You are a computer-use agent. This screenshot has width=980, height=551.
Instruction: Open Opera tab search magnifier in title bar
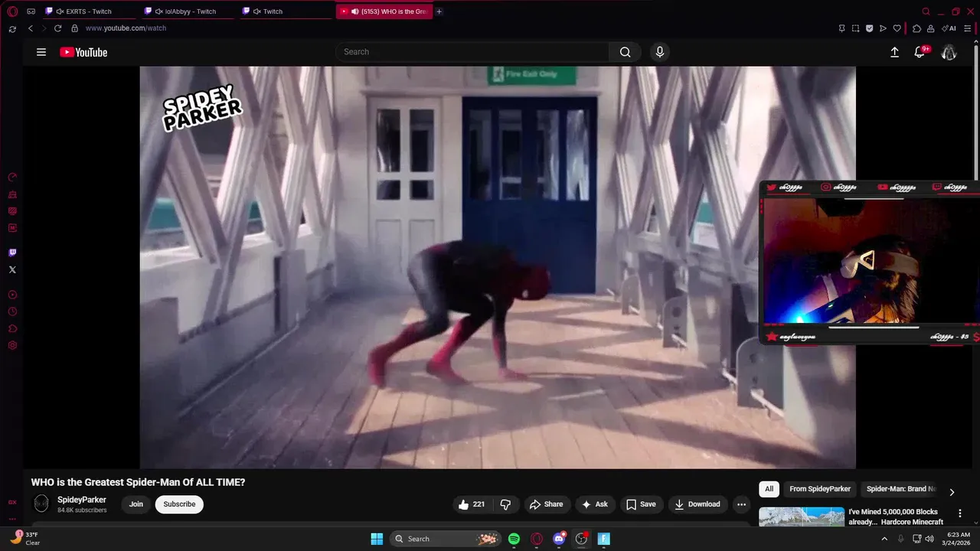pos(926,11)
